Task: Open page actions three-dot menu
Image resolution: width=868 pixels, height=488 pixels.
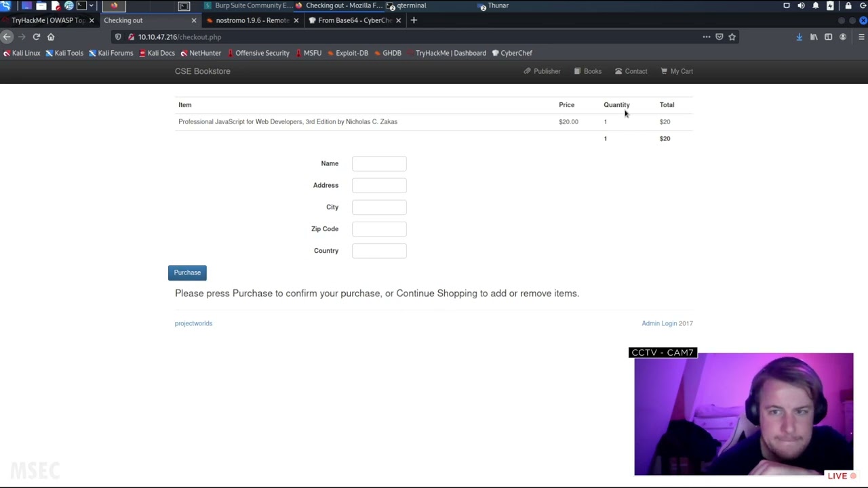Action: pyautogui.click(x=707, y=37)
